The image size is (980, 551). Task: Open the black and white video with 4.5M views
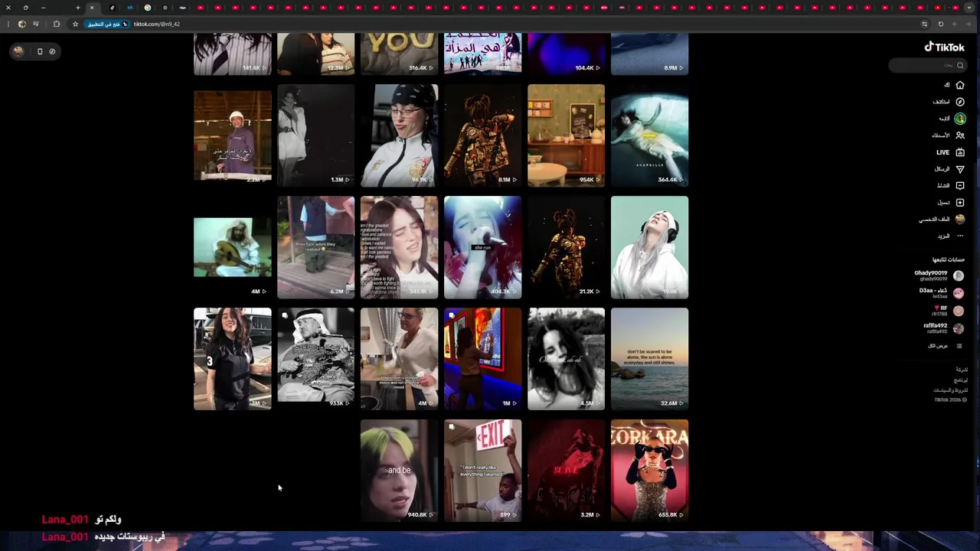(566, 359)
